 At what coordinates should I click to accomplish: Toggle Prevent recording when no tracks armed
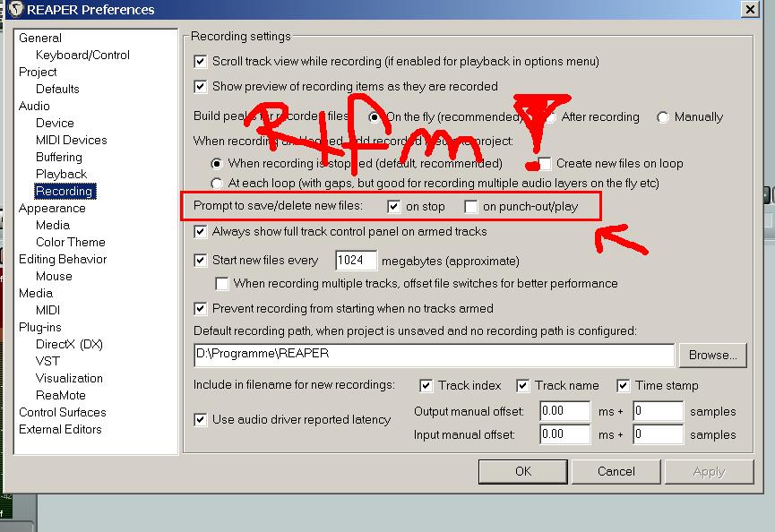pyautogui.click(x=200, y=309)
